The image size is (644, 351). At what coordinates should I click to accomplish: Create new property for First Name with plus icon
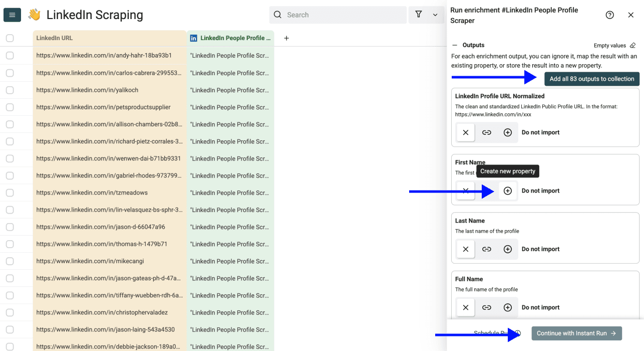[507, 191]
